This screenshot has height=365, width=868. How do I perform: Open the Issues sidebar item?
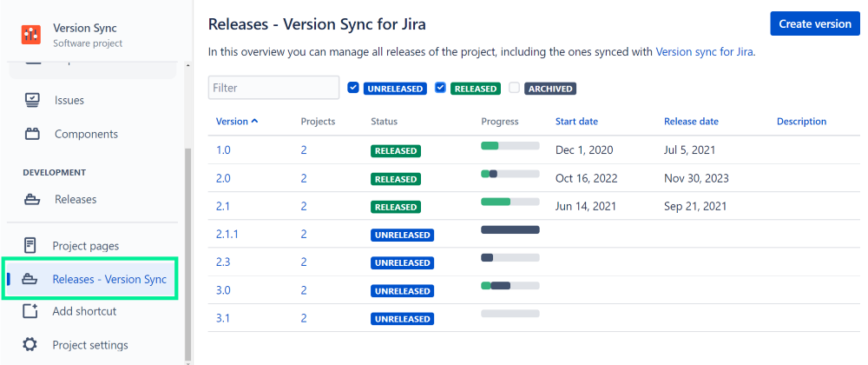tap(69, 100)
